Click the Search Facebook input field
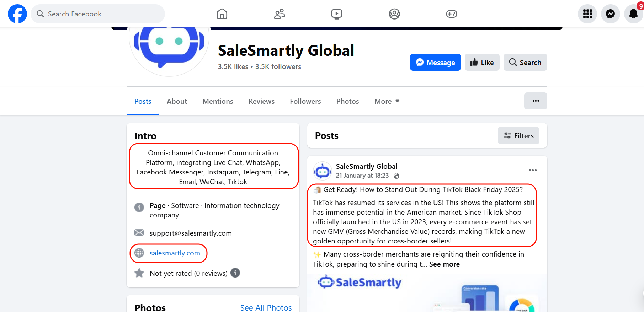The height and width of the screenshot is (312, 644). (98, 14)
